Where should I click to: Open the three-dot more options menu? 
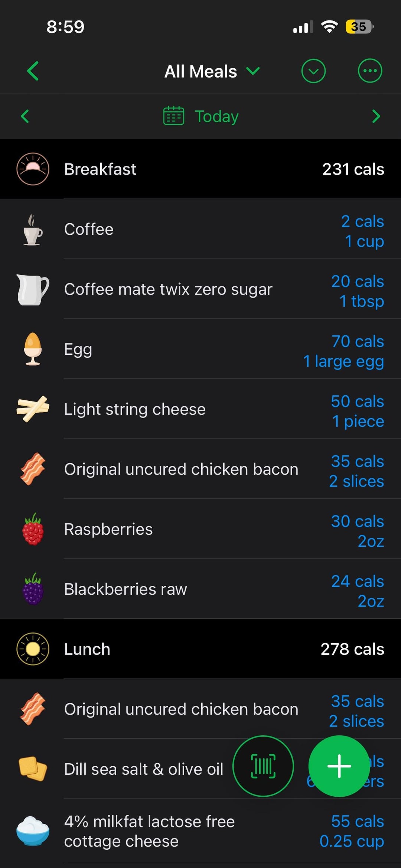(370, 71)
